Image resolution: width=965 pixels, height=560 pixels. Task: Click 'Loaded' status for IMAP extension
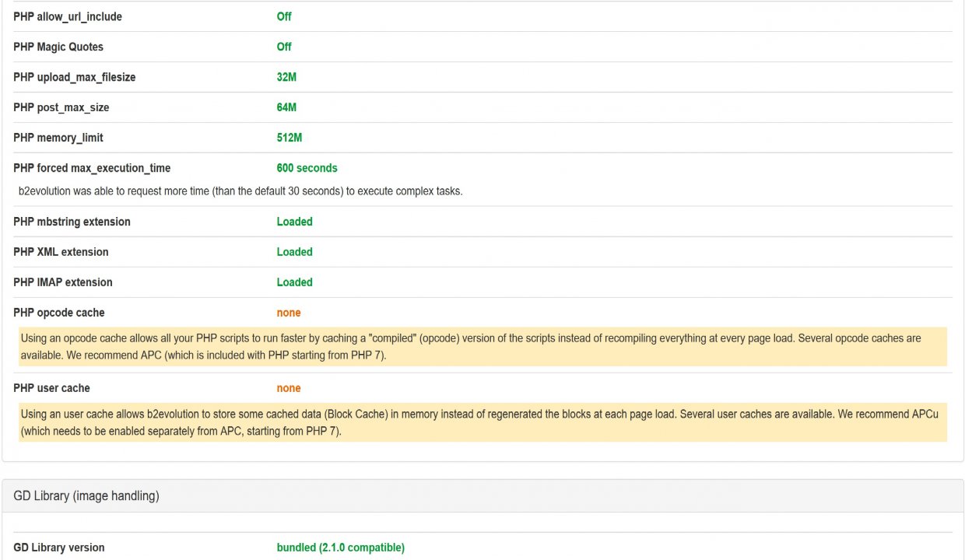(x=295, y=282)
